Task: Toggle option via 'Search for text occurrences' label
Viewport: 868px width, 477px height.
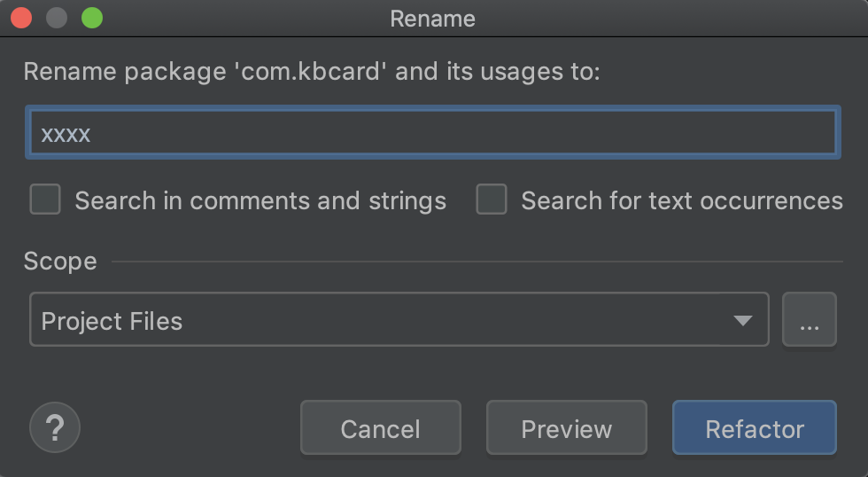Action: coord(682,200)
